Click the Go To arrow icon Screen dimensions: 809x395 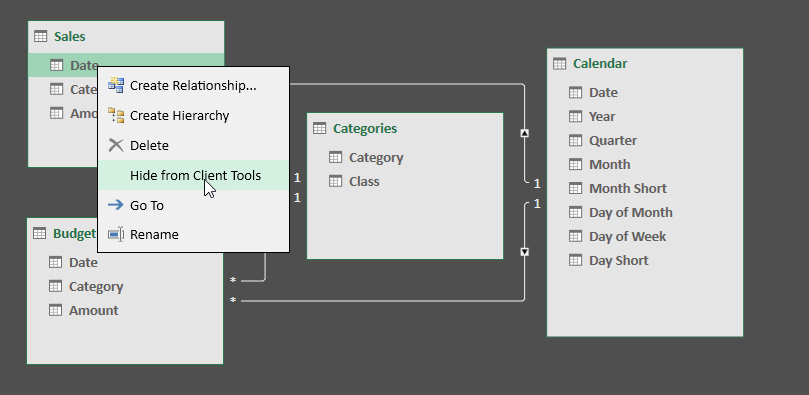(x=116, y=205)
